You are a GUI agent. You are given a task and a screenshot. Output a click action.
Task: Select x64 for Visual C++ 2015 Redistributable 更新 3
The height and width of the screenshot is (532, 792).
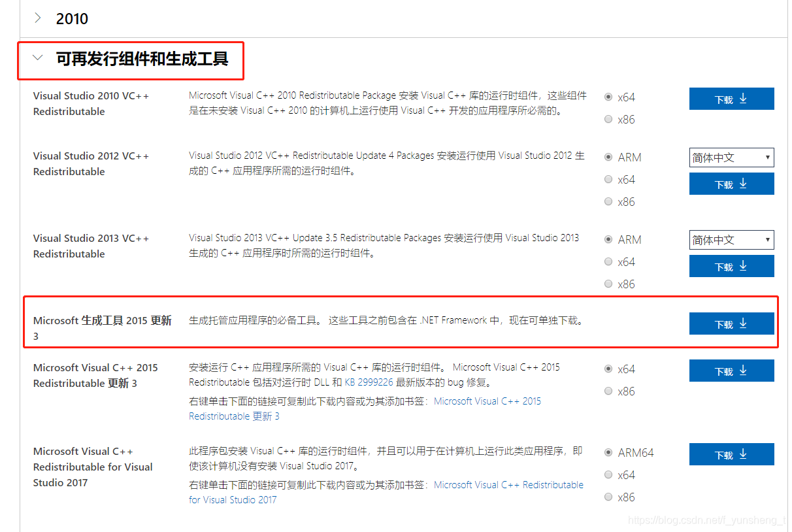pyautogui.click(x=608, y=369)
